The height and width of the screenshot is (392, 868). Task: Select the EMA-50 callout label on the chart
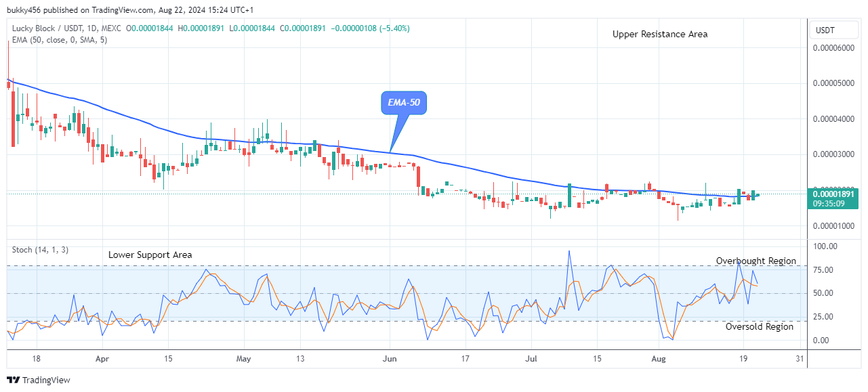tap(403, 103)
